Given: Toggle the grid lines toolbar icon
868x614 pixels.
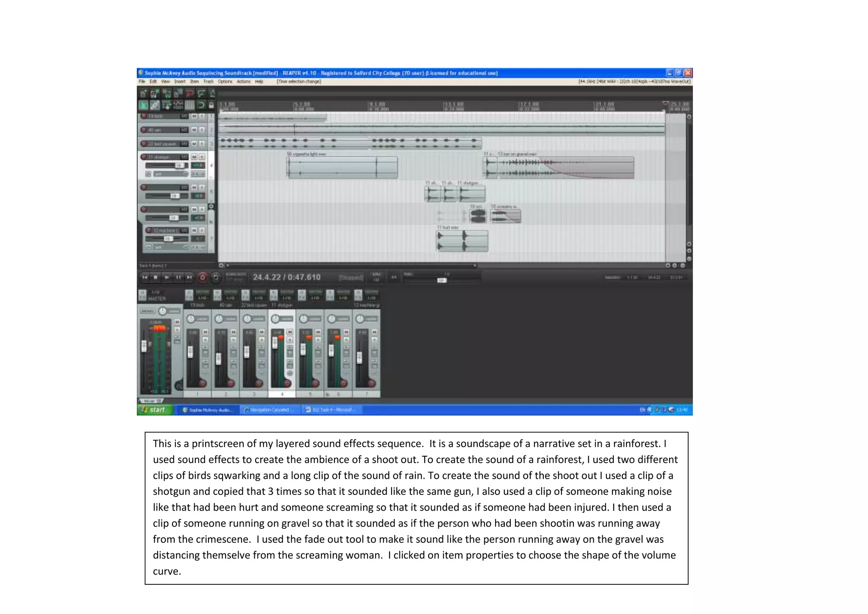Looking at the screenshot, I should pyautogui.click(x=189, y=105).
